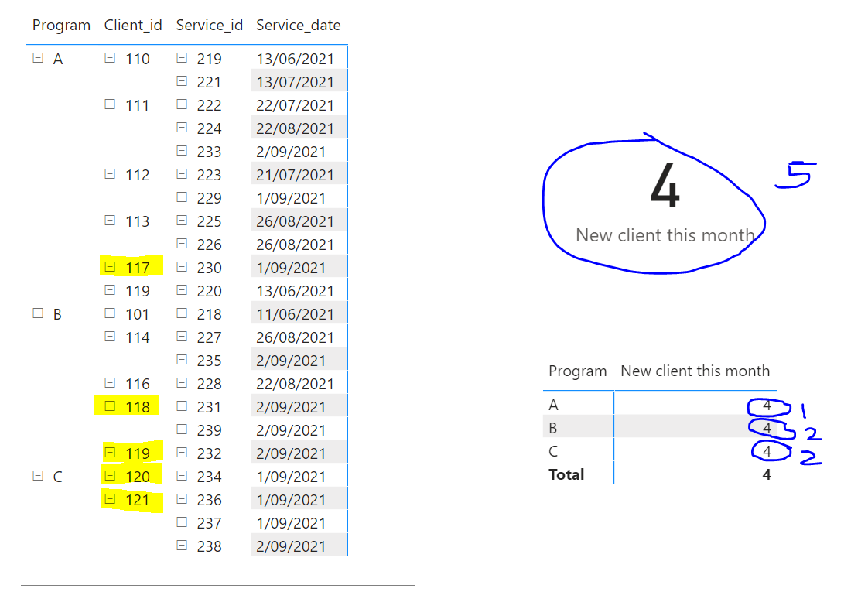Collapse service 235 expander
This screenshot has width=868, height=592.
[x=182, y=360]
